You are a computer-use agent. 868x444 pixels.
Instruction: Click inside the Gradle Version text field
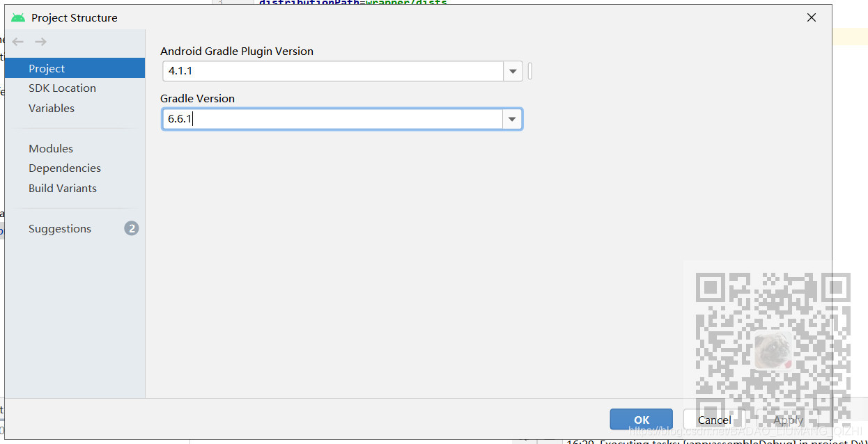coord(334,118)
